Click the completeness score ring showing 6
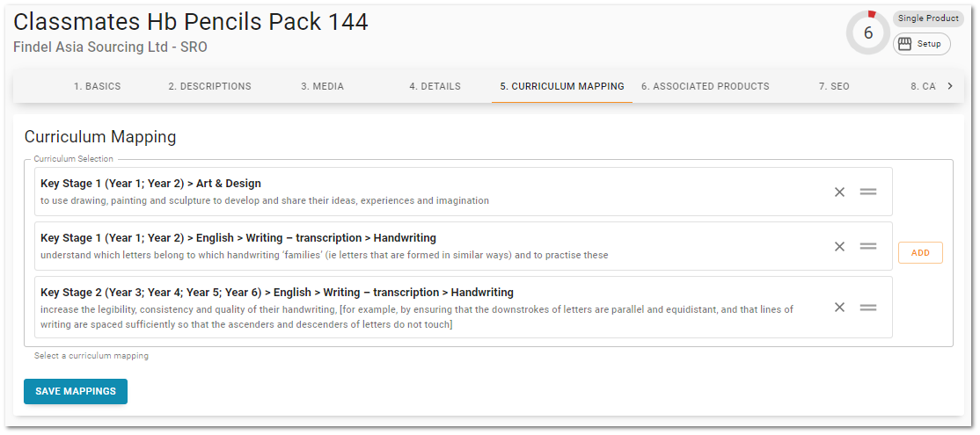This screenshot has height=435, width=980. (867, 33)
